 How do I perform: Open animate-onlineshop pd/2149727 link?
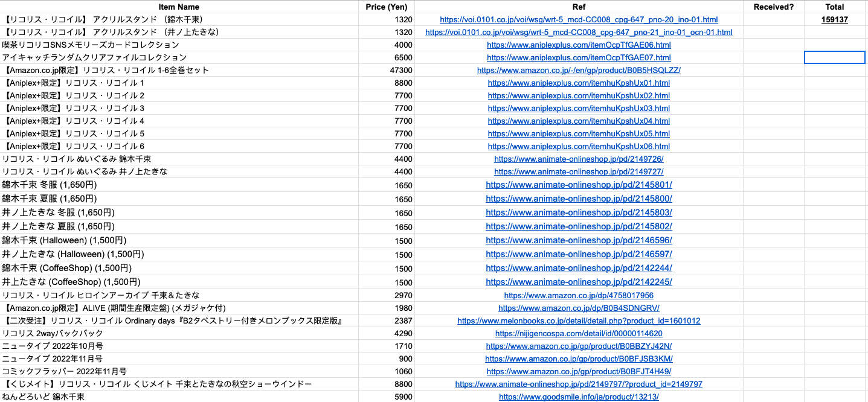(579, 172)
